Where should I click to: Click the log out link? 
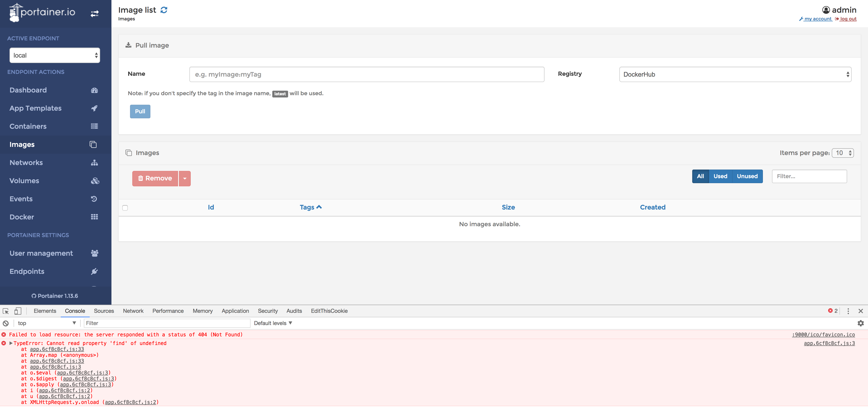[846, 19]
